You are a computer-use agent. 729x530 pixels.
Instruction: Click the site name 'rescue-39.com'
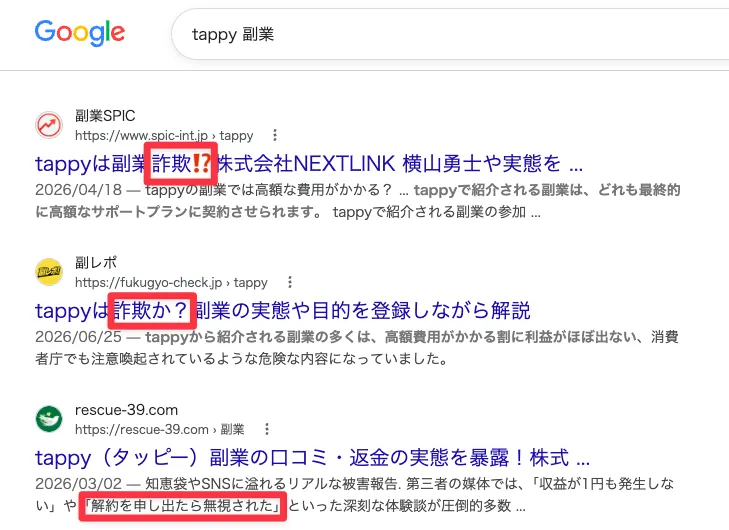[x=126, y=410]
